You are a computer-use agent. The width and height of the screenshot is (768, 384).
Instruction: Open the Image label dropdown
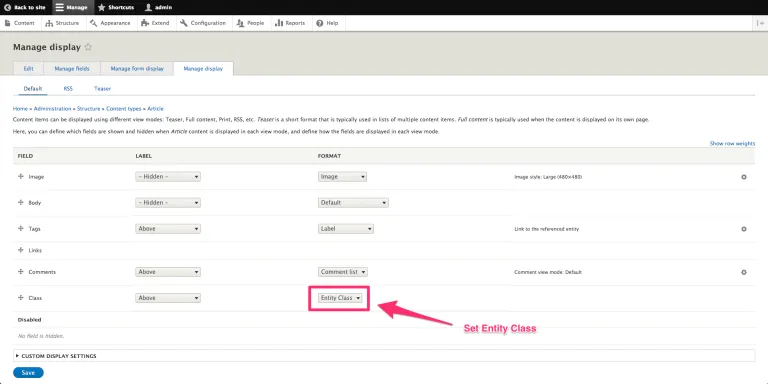[x=168, y=177]
